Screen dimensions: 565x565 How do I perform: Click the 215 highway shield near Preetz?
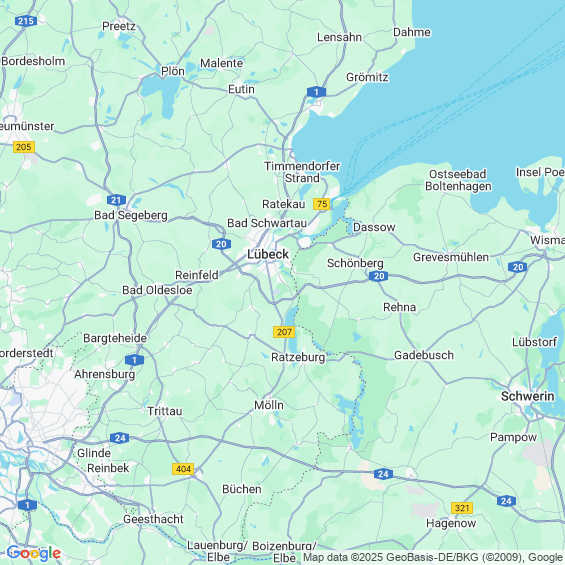coord(26,21)
